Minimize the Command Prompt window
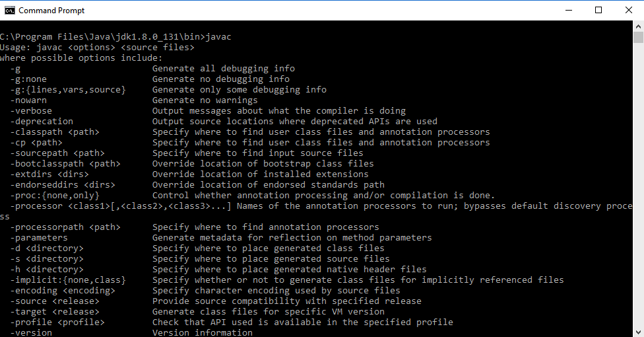644x337 pixels. (568, 10)
